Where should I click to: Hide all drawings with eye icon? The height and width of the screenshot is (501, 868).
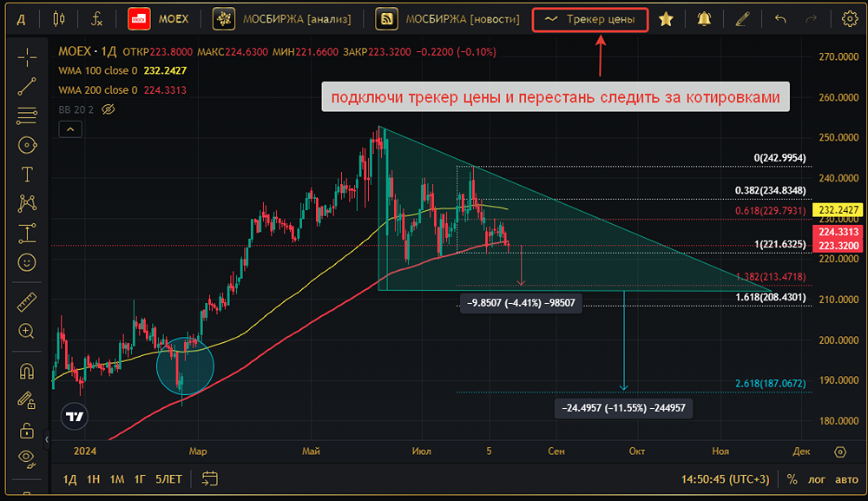(27, 458)
